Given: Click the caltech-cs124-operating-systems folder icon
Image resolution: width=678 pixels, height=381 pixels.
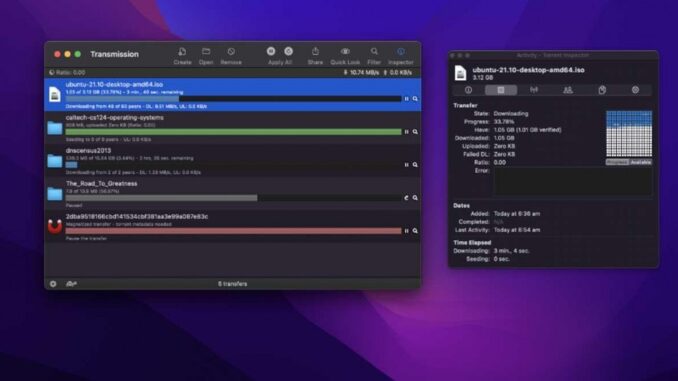Looking at the screenshot, I should (x=55, y=128).
